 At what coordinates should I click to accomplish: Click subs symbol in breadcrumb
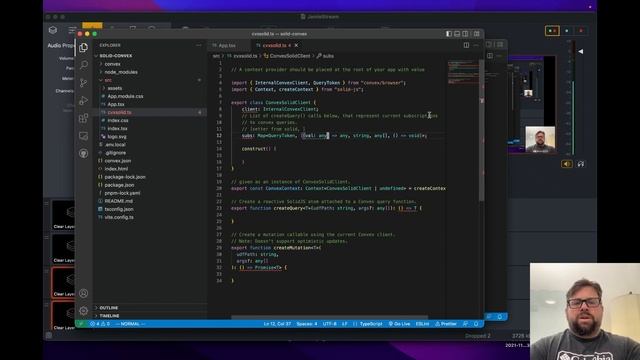(x=328, y=56)
